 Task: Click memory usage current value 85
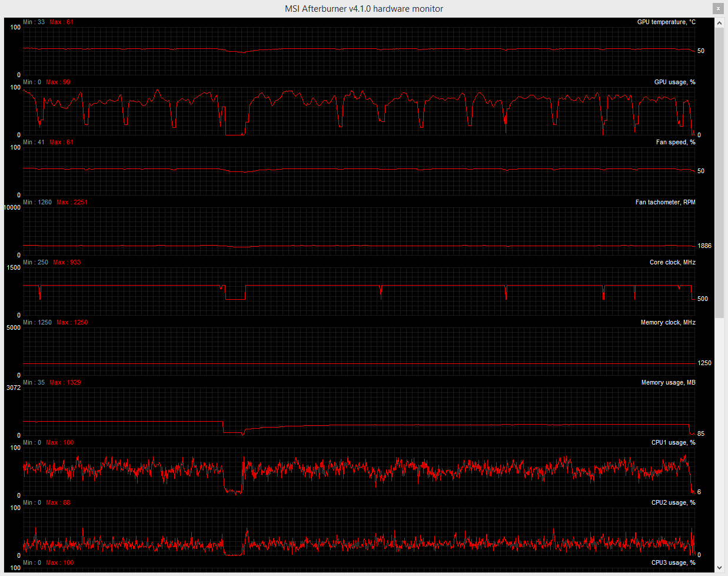click(x=701, y=433)
